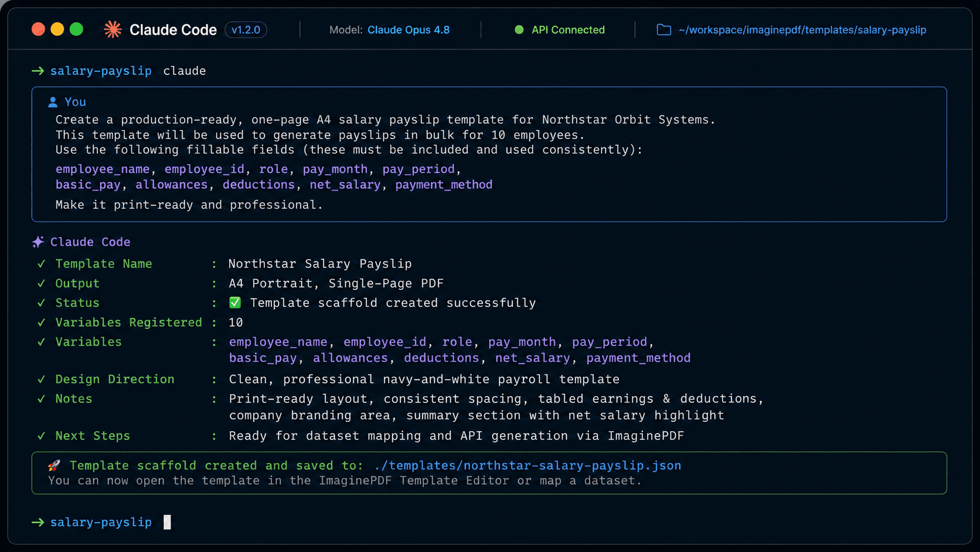
Task: Click checkmark beside Variables Registered
Action: coord(41,323)
